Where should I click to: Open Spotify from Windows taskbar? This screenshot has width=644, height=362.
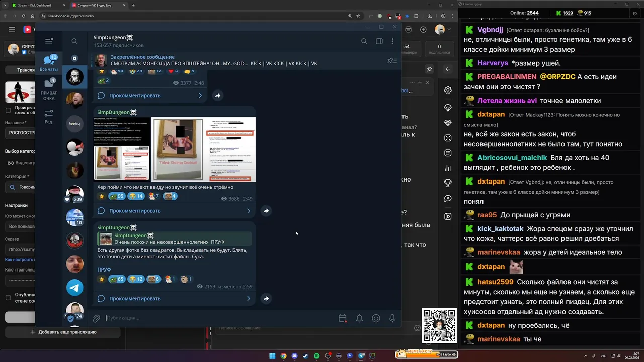tap(316, 356)
